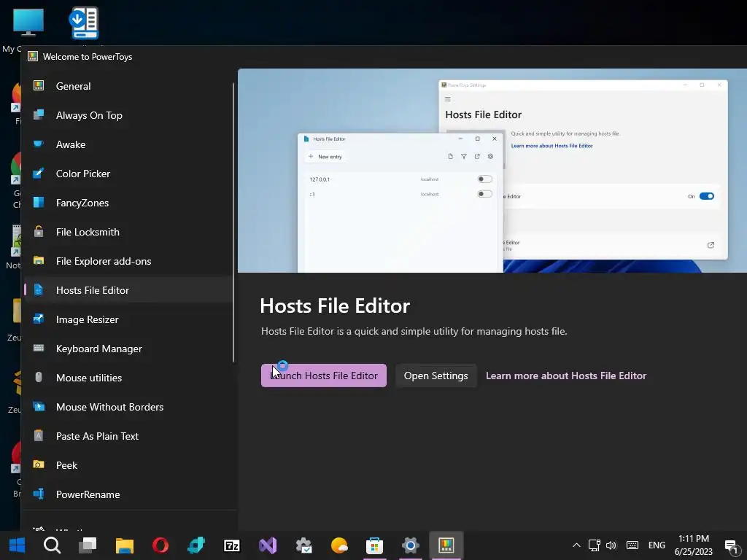747x560 pixels.
Task: Open Settings gear in taskbar
Action: point(410,545)
